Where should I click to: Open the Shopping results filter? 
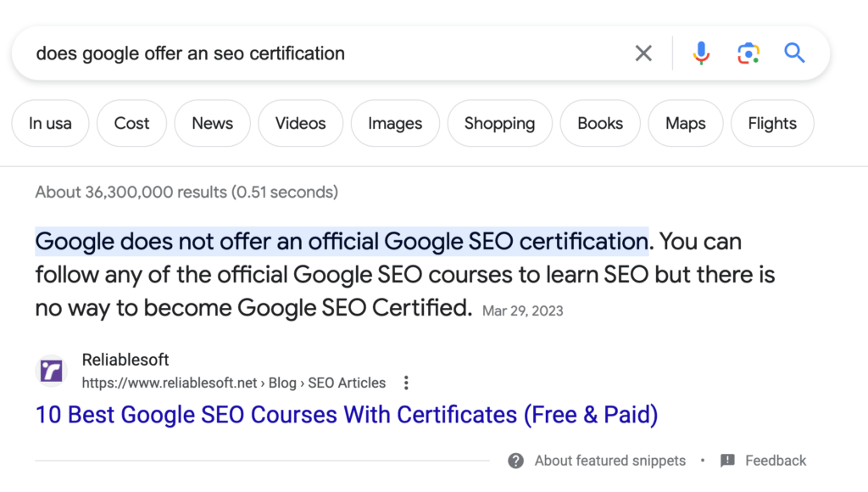point(499,123)
